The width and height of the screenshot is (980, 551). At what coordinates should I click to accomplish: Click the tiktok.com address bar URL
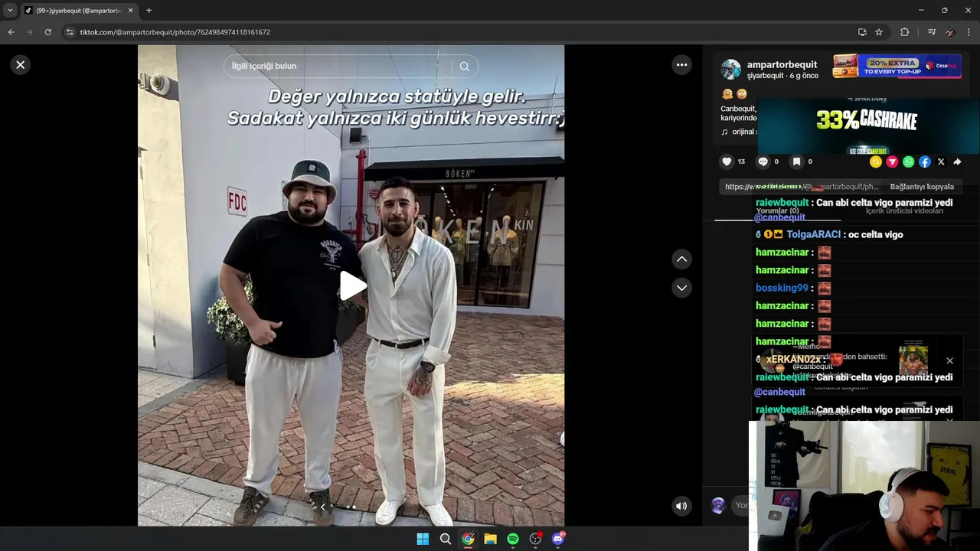point(175,32)
